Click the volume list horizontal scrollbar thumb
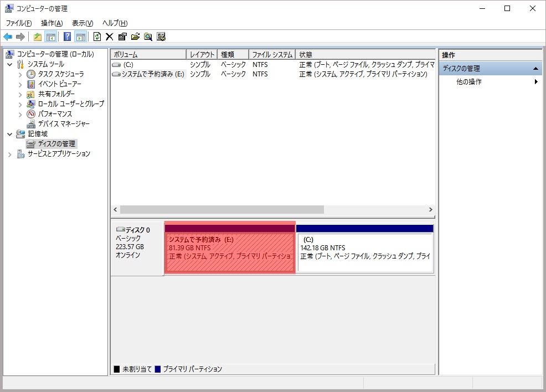The width and height of the screenshot is (546, 392). tap(222, 210)
